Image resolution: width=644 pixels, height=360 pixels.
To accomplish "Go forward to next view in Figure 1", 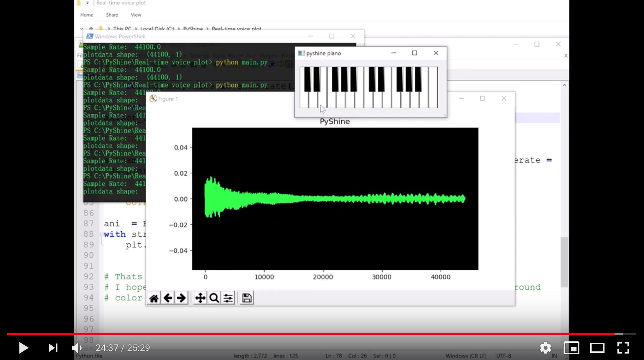I will click(x=181, y=298).
